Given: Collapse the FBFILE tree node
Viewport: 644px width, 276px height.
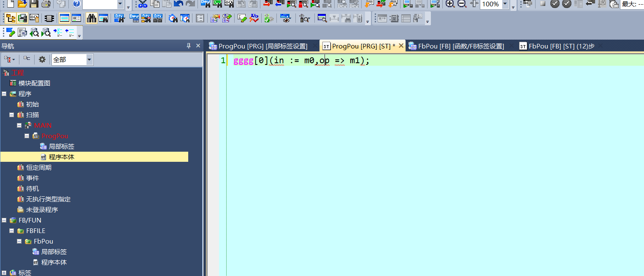Looking at the screenshot, I should [x=11, y=230].
